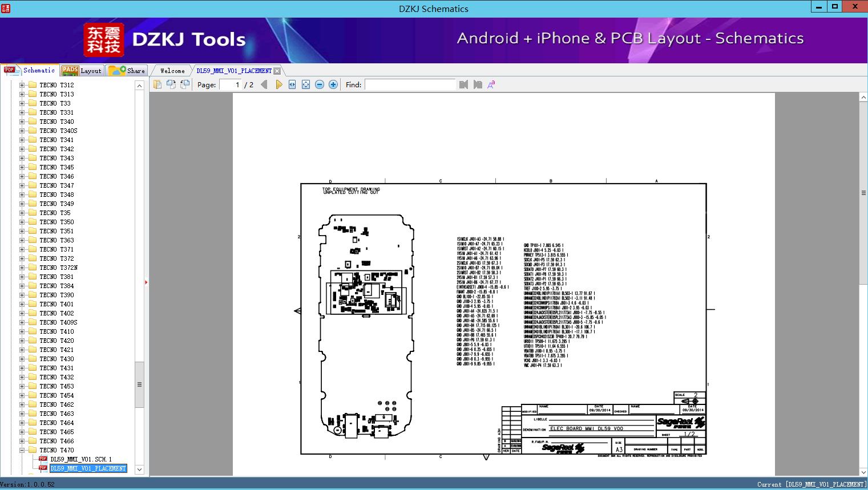Toggle match case search icon
This screenshot has width=868, height=490.
[x=491, y=84]
